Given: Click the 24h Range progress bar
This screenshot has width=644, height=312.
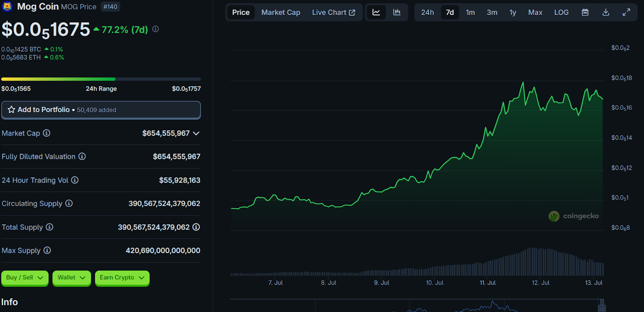Looking at the screenshot, I should click(101, 79).
